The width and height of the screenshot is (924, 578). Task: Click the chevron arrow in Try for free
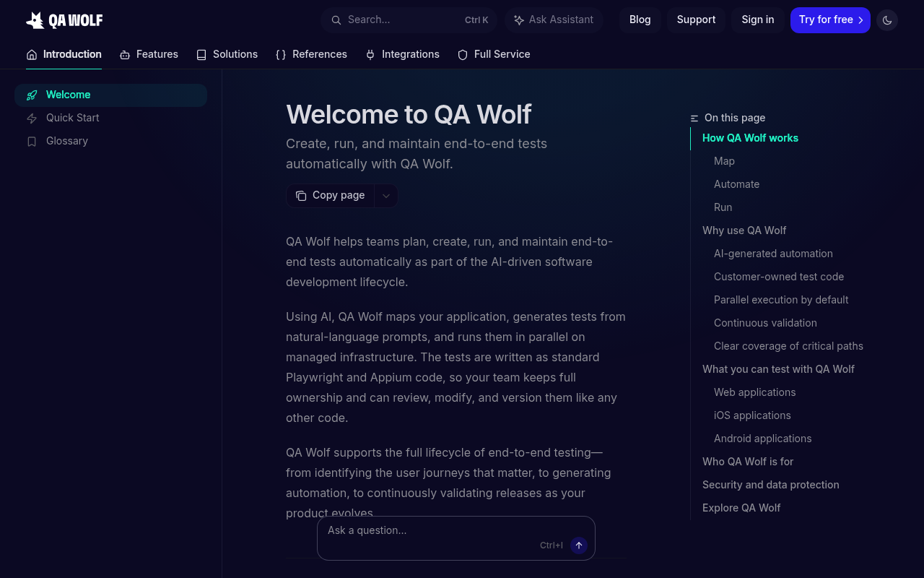tap(860, 20)
